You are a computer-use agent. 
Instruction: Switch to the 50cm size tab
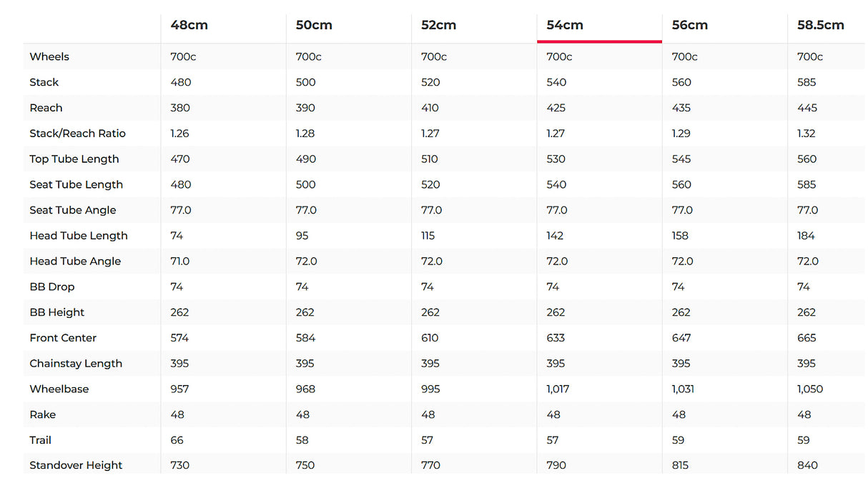[x=314, y=25]
